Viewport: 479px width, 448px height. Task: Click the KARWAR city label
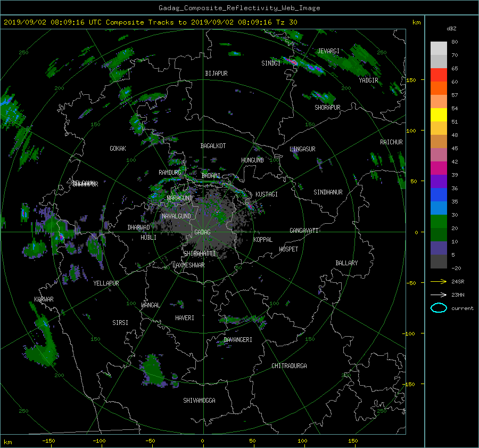click(44, 299)
